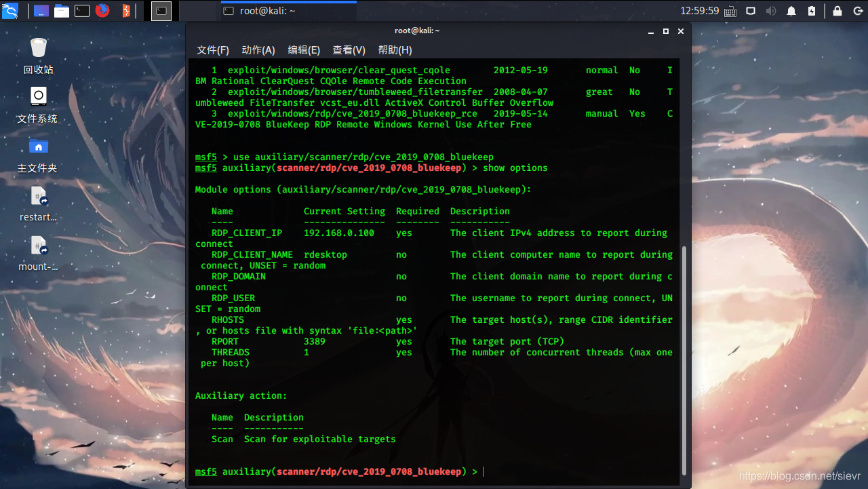Open the 动作(A) menu
The width and height of the screenshot is (868, 489).
coord(258,50)
